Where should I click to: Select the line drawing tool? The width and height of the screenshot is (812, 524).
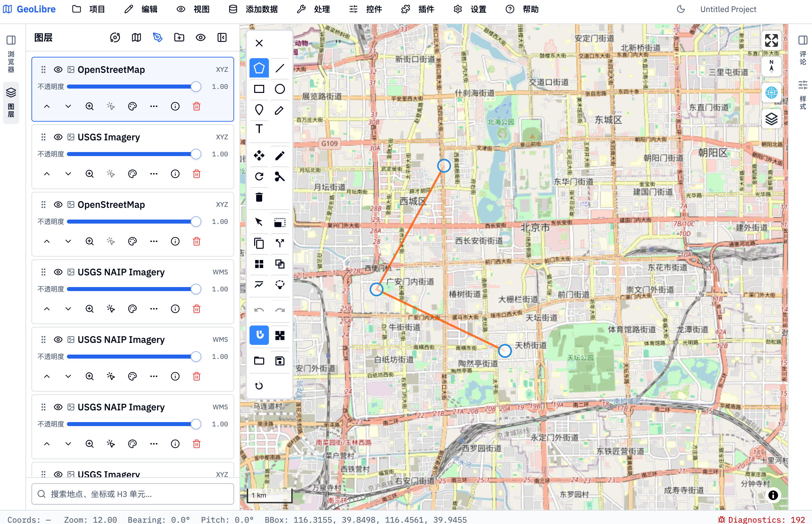coord(280,69)
